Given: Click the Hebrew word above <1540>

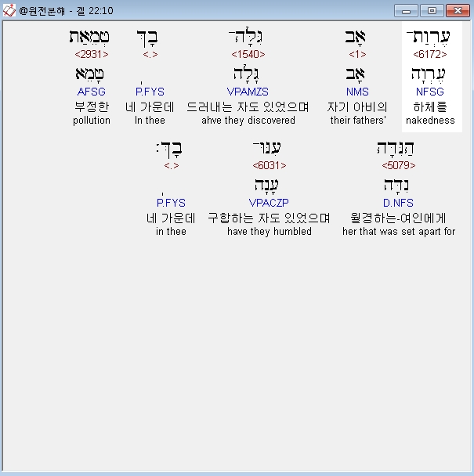Looking at the screenshot, I should click(245, 37).
